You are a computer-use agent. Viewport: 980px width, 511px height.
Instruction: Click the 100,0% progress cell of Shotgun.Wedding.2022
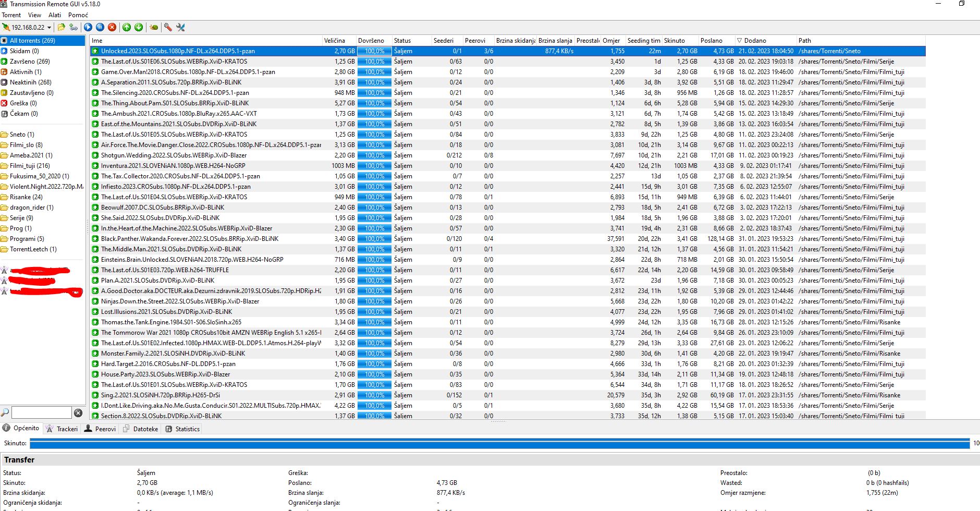[x=374, y=155]
